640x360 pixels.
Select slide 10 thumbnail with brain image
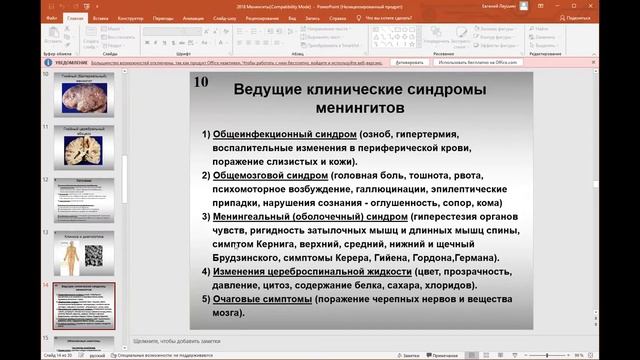tap(84, 95)
